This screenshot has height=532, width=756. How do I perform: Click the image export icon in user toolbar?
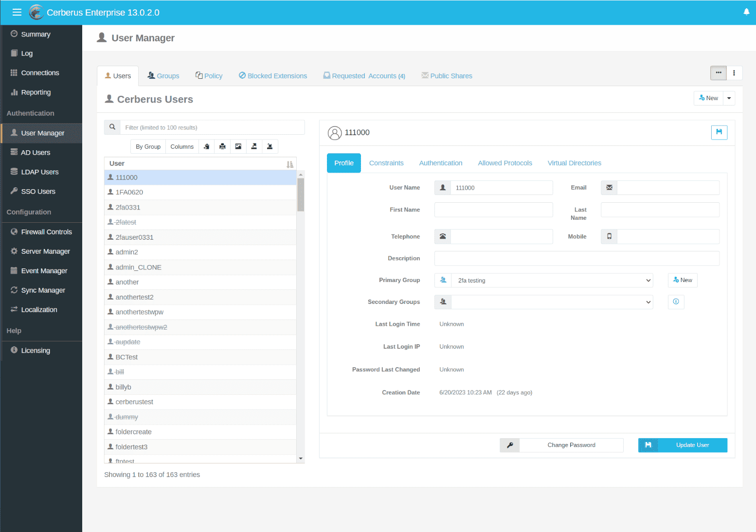coord(238,146)
